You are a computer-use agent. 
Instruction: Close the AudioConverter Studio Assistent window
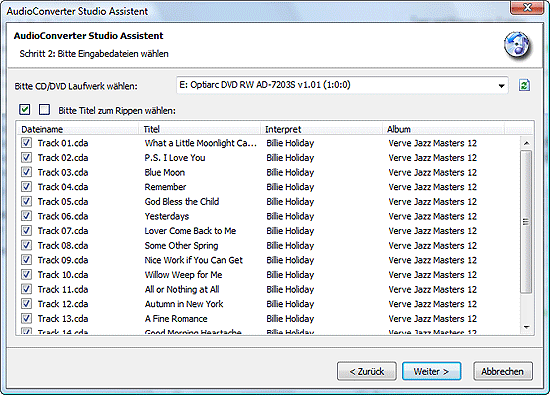527,8
